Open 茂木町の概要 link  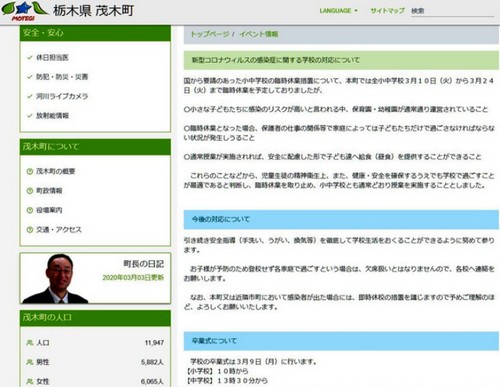(56, 171)
